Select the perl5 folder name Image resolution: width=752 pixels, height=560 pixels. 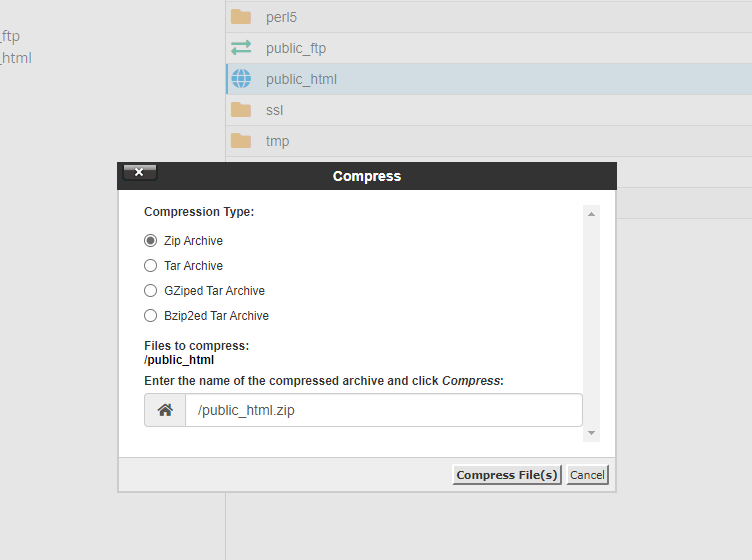[281, 17]
